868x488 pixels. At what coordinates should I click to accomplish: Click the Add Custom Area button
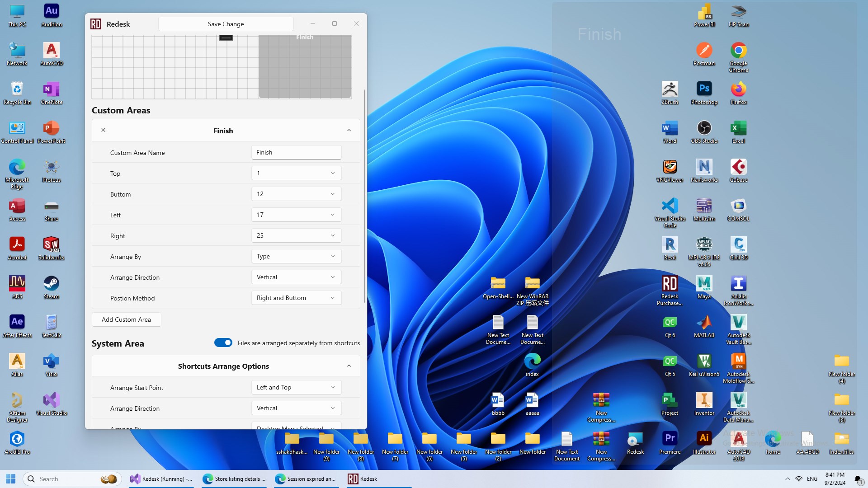126,319
